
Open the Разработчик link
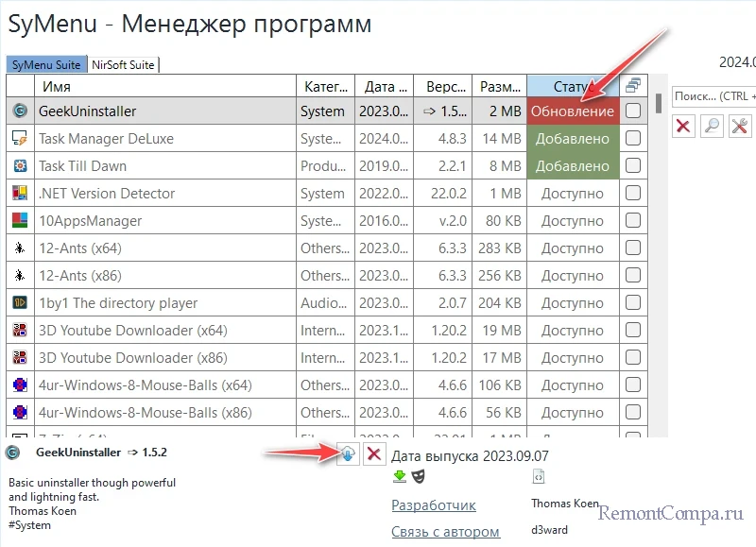434,505
